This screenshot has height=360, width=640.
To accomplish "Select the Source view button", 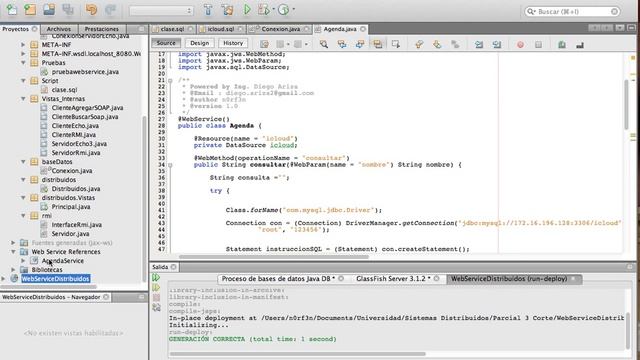I will (166, 43).
